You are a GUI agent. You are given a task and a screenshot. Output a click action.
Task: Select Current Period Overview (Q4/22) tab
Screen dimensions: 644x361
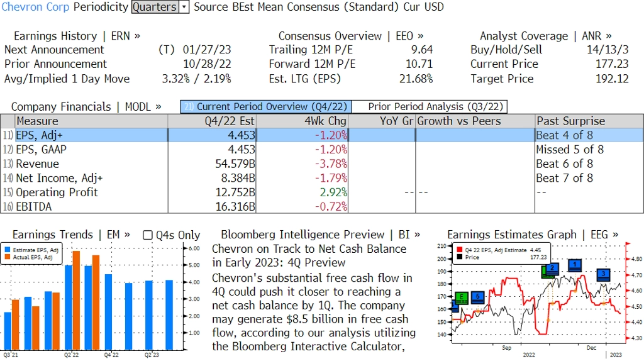(266, 107)
